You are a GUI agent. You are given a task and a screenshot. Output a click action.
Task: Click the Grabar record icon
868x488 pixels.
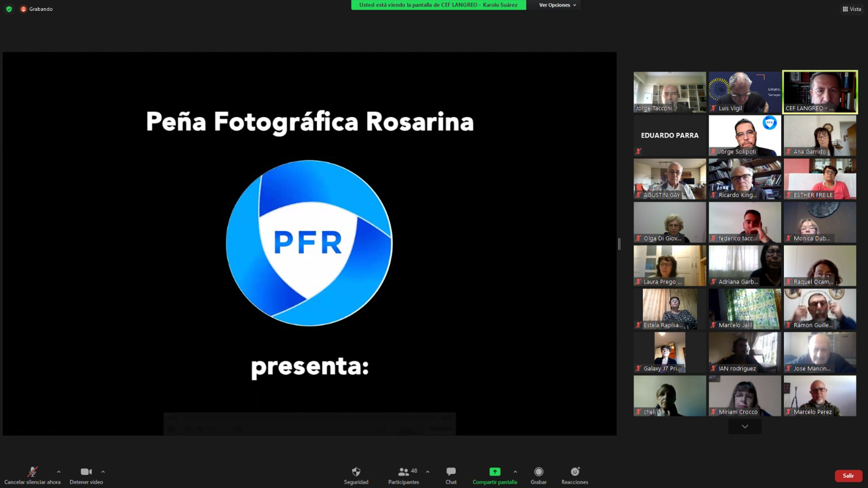(539, 472)
